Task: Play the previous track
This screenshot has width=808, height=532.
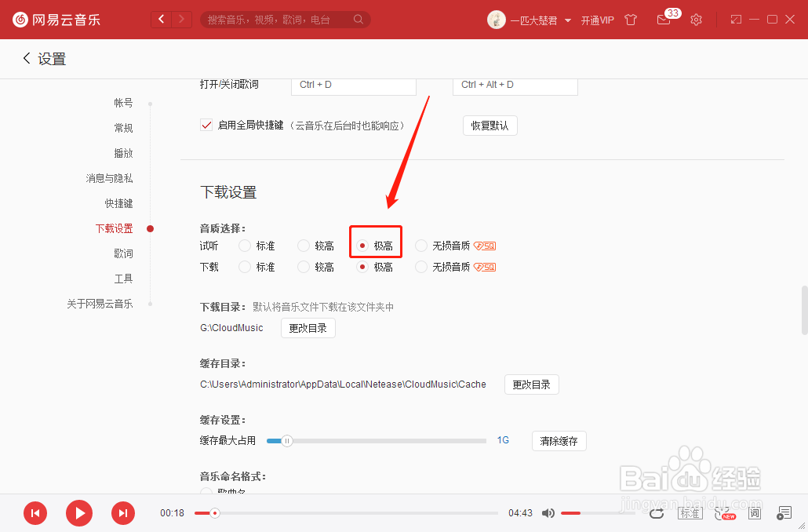Action: coord(35,513)
